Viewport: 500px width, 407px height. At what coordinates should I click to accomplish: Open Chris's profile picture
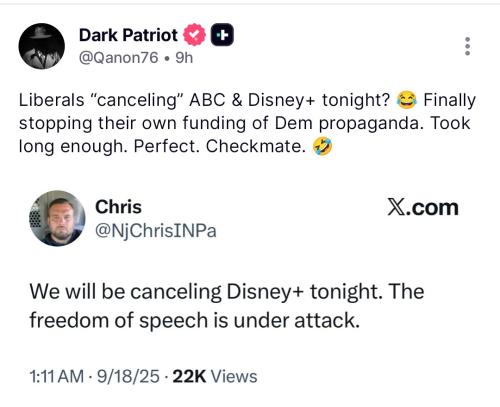(x=57, y=218)
